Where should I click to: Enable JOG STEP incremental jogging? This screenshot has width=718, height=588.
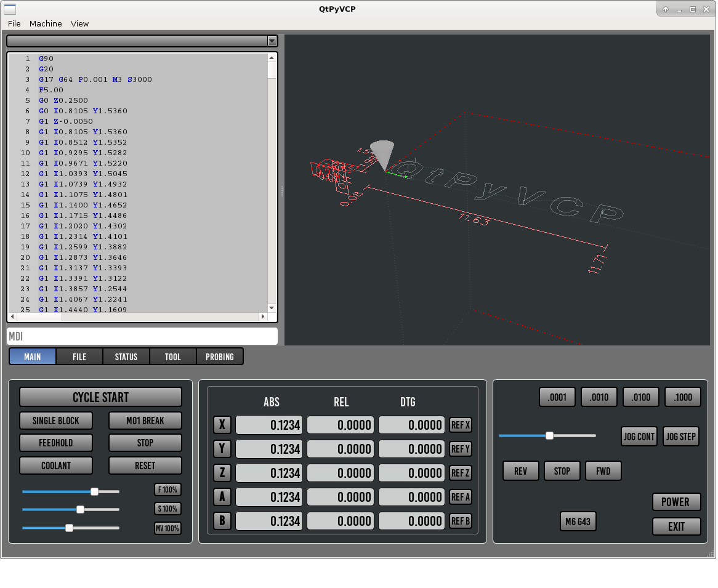point(681,437)
